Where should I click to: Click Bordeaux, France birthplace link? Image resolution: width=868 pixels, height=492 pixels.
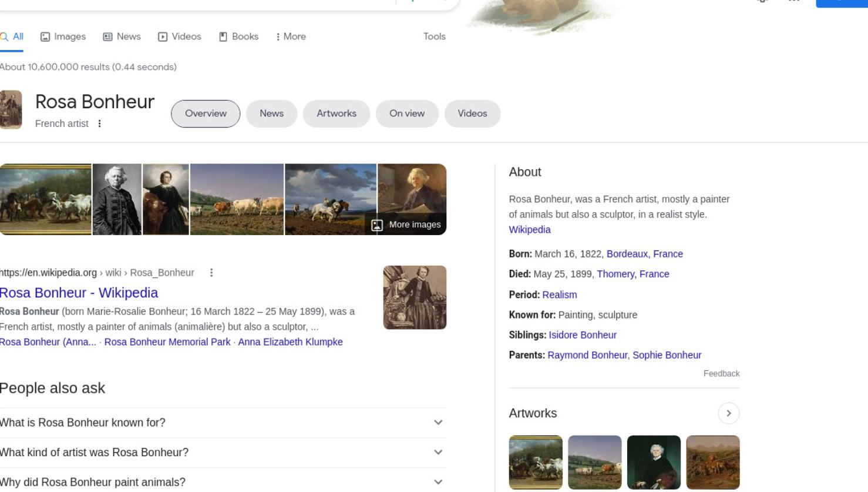(x=645, y=254)
